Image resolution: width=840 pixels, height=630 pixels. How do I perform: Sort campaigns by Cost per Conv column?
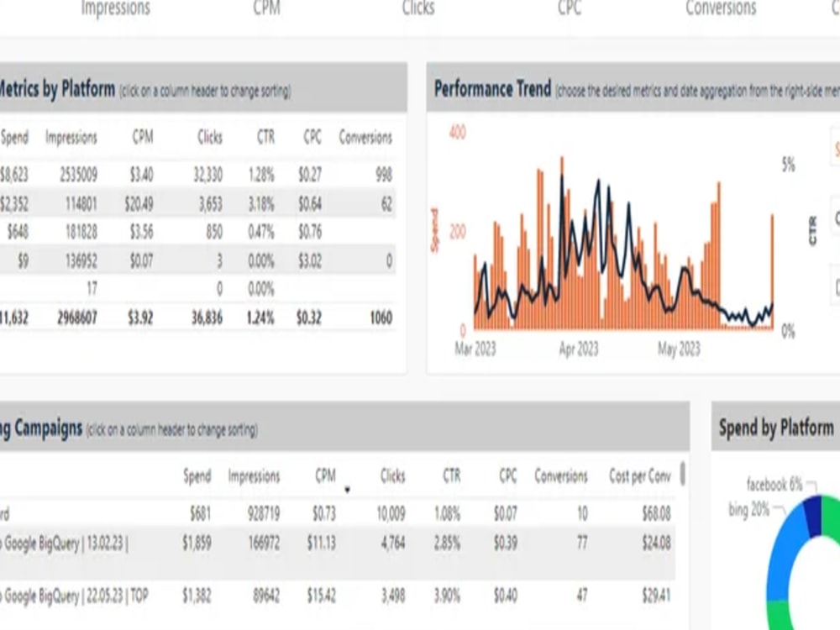641,476
